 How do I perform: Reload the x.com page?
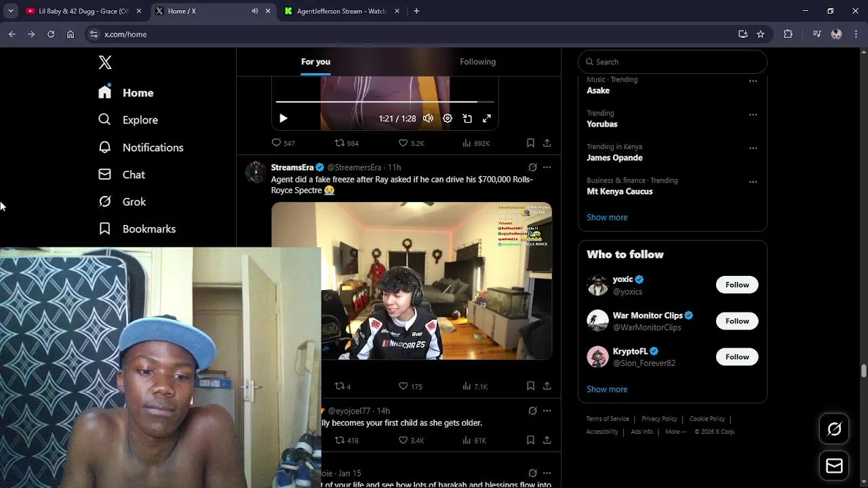point(51,34)
